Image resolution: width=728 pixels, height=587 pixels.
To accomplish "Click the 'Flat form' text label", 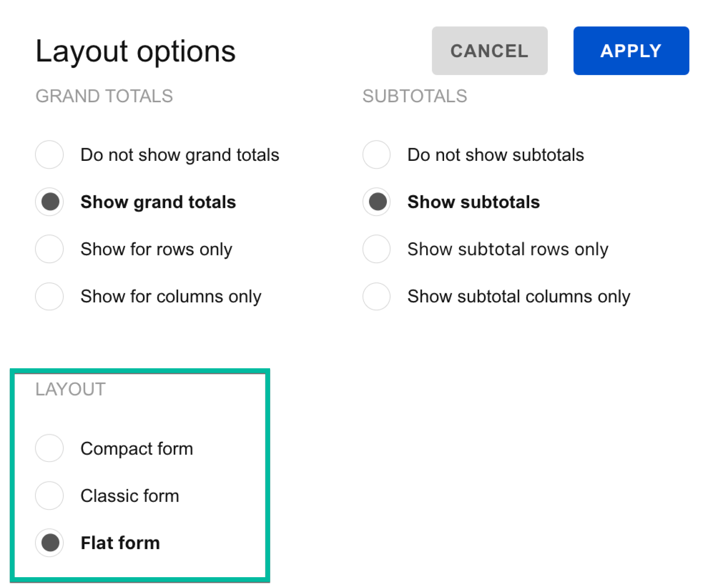I will point(120,543).
